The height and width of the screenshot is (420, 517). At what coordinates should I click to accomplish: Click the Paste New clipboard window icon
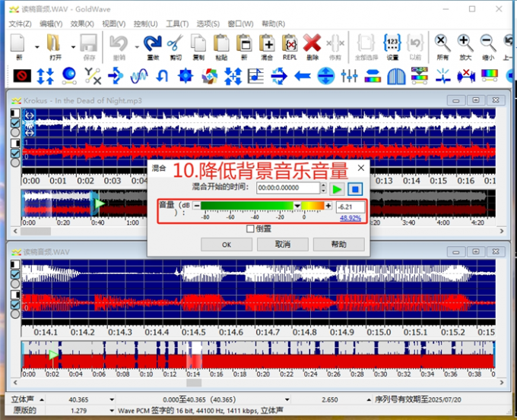(x=244, y=43)
